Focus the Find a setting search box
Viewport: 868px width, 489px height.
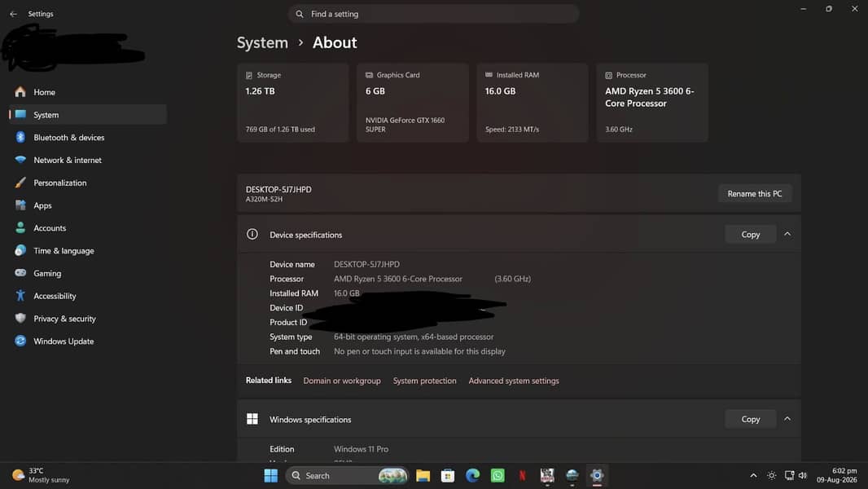tap(433, 14)
